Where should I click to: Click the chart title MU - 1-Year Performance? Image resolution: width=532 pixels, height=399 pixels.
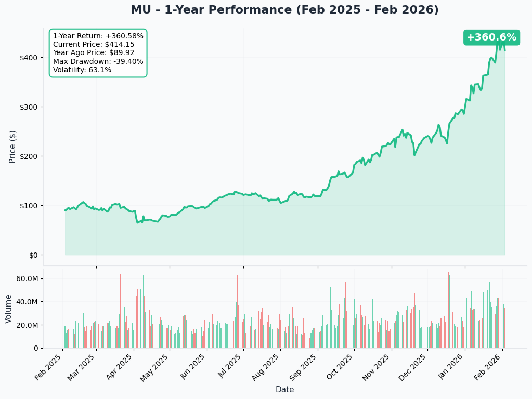coord(284,9)
